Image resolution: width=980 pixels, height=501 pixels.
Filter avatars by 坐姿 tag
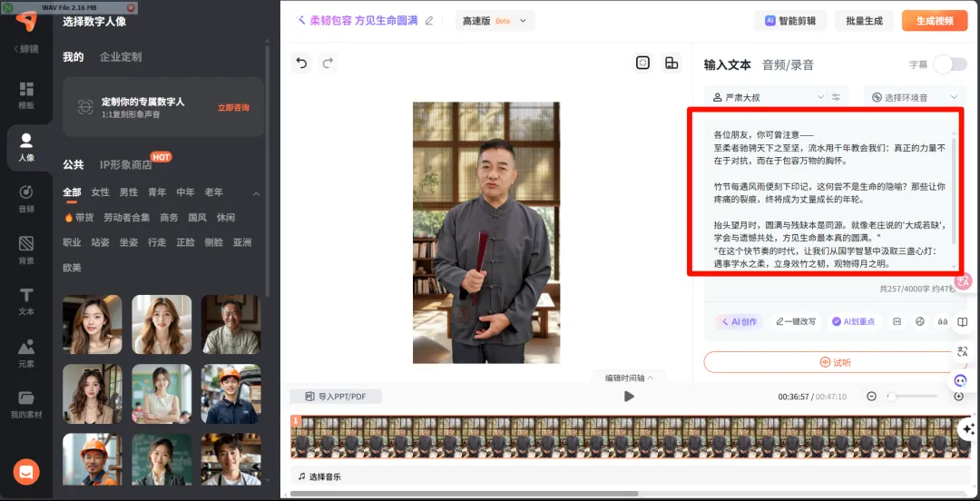click(129, 242)
